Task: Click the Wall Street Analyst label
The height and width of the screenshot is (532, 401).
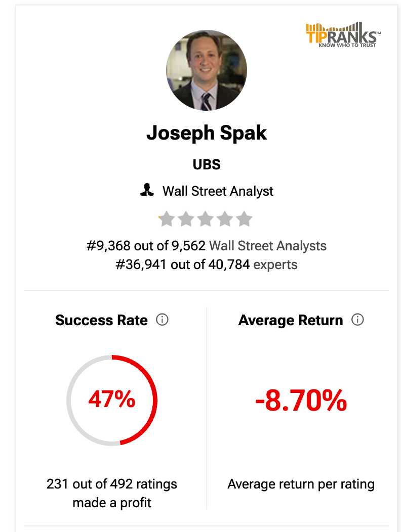Action: pos(218,191)
